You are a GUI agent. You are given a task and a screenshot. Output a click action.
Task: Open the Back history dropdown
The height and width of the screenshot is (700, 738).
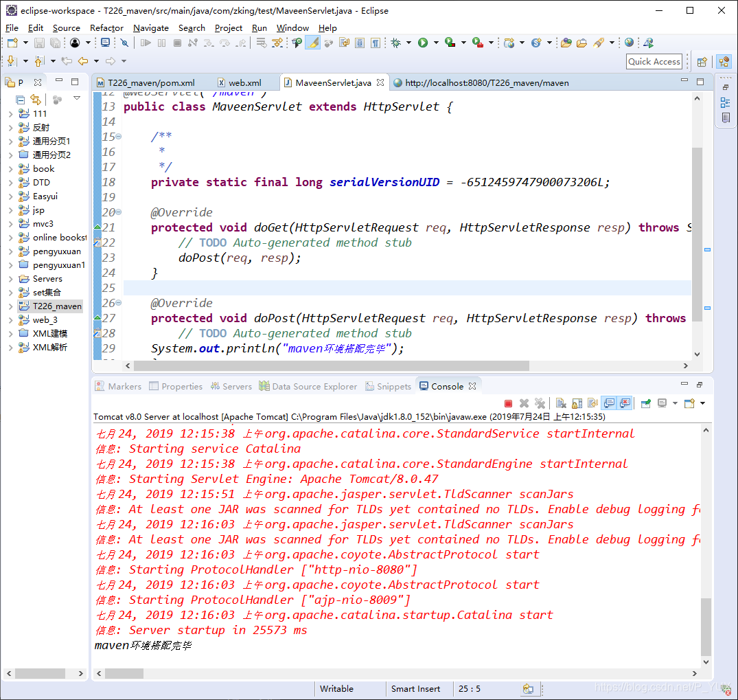click(x=97, y=61)
